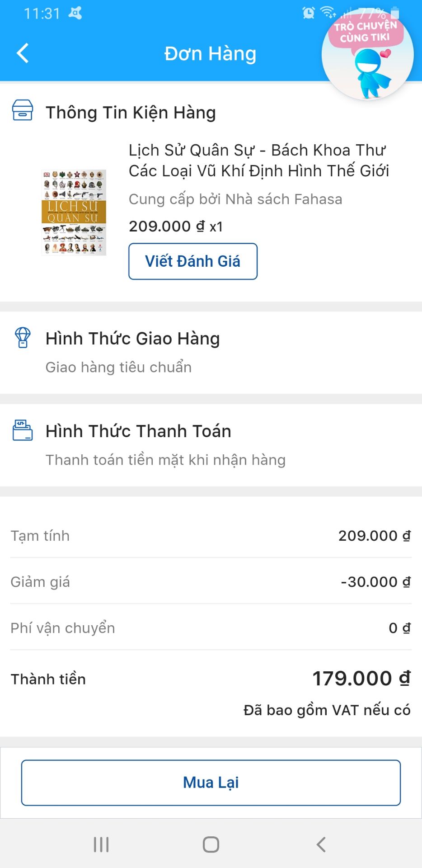Screen dimensions: 422x868
Task: Tap the alarm icon in status bar
Action: click(x=309, y=13)
